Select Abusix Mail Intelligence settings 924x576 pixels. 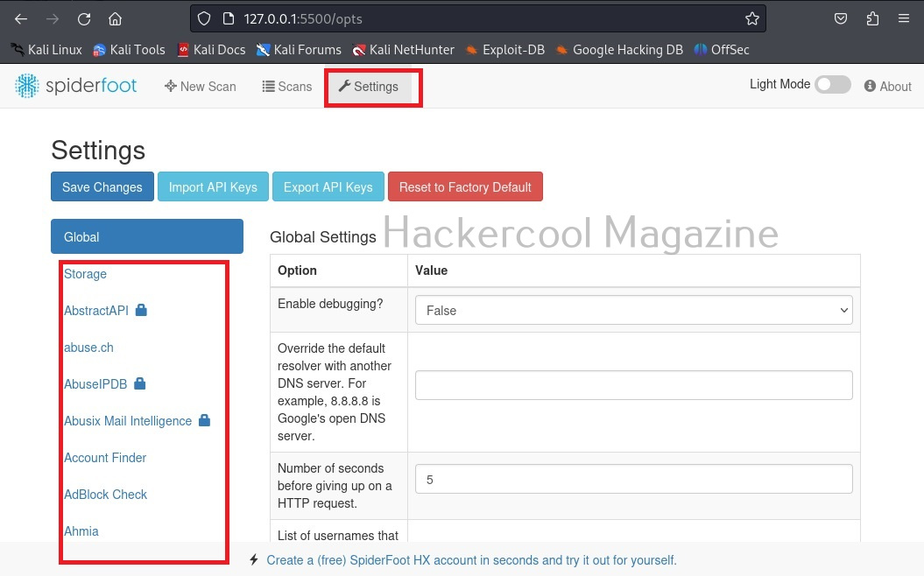click(128, 421)
